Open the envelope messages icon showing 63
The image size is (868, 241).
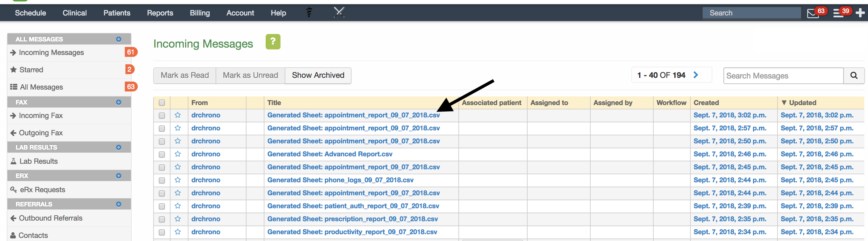[812, 14]
